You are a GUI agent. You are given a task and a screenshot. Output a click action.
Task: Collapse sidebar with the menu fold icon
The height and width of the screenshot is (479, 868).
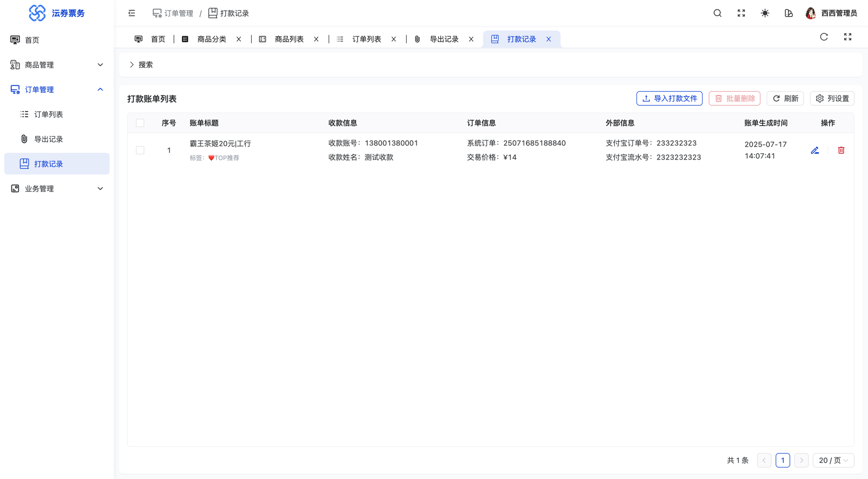click(132, 13)
